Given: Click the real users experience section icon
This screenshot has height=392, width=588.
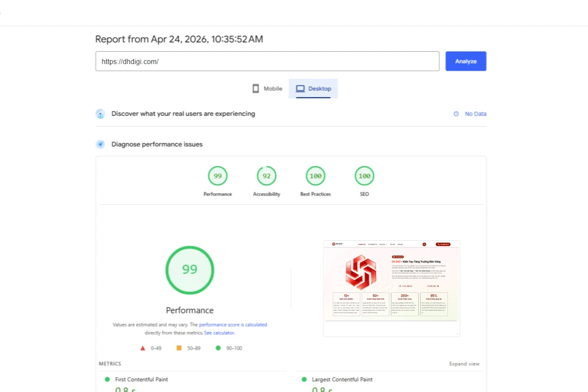Looking at the screenshot, I should (x=100, y=114).
